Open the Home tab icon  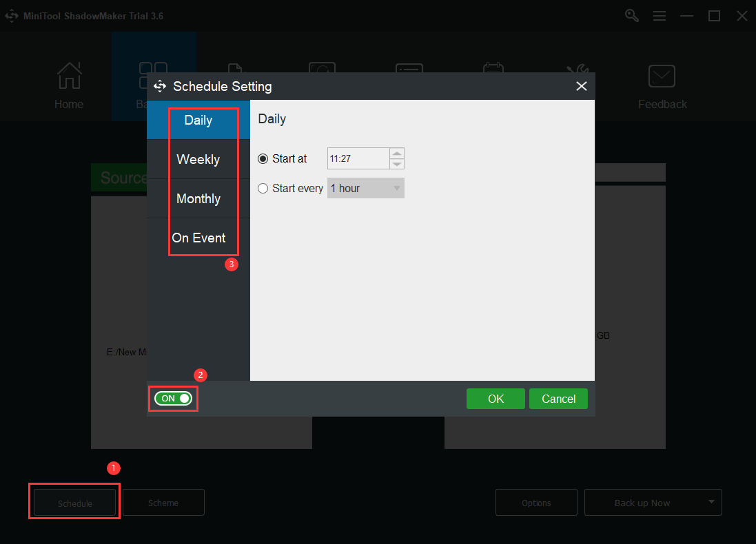(x=68, y=76)
